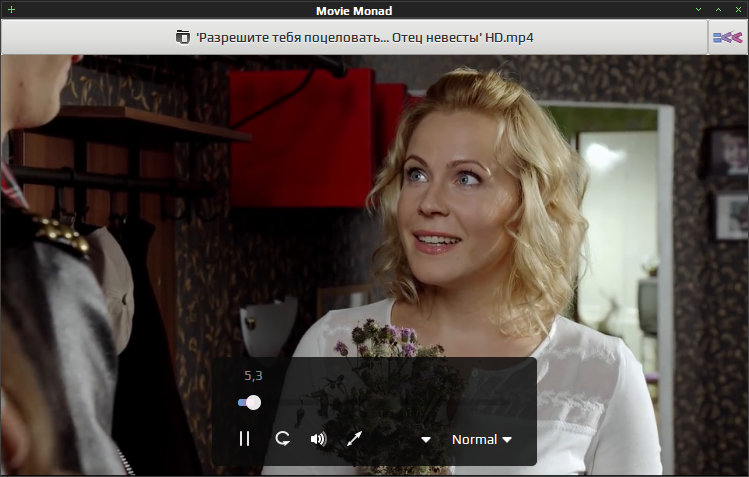This screenshot has height=477, width=749.
Task: Minimize the Movie Monad window
Action: point(698,10)
